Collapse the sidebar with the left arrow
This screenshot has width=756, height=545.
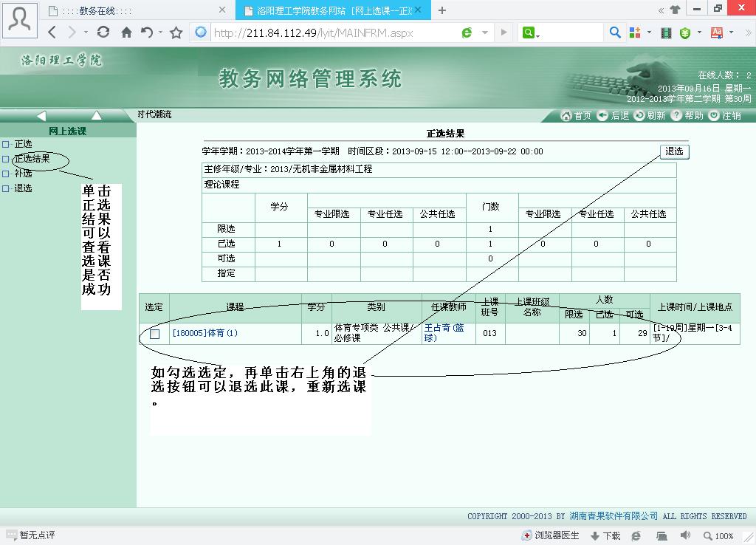(x=41, y=115)
